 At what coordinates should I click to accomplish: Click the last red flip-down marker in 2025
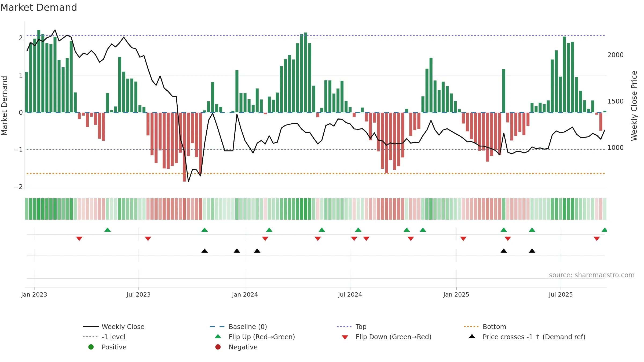tap(597, 239)
